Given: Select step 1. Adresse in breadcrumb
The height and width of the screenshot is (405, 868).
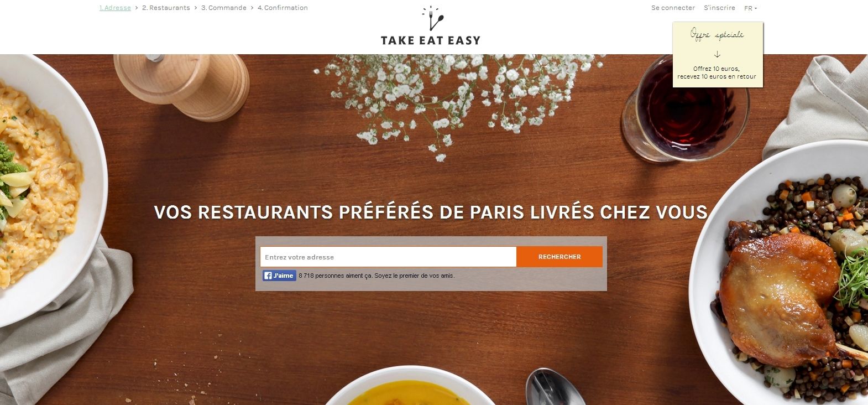Looking at the screenshot, I should (115, 8).
